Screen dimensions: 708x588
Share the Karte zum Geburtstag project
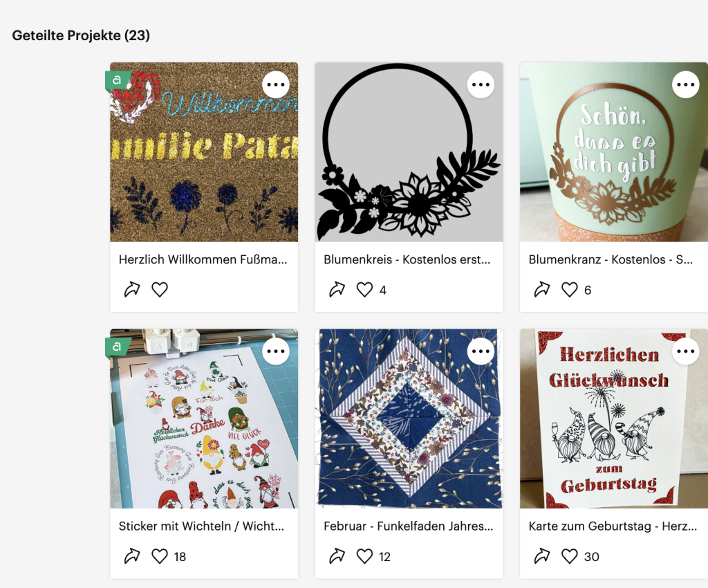[x=541, y=556]
